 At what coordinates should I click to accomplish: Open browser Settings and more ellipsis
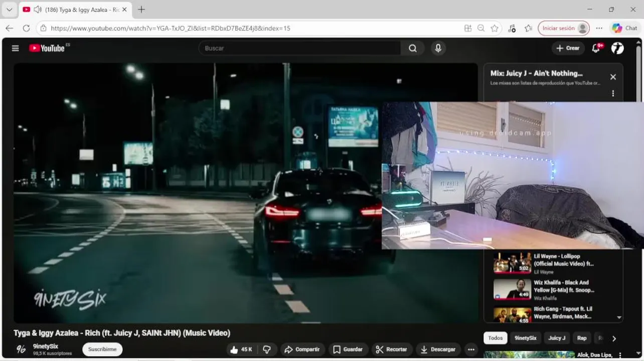[x=599, y=28]
